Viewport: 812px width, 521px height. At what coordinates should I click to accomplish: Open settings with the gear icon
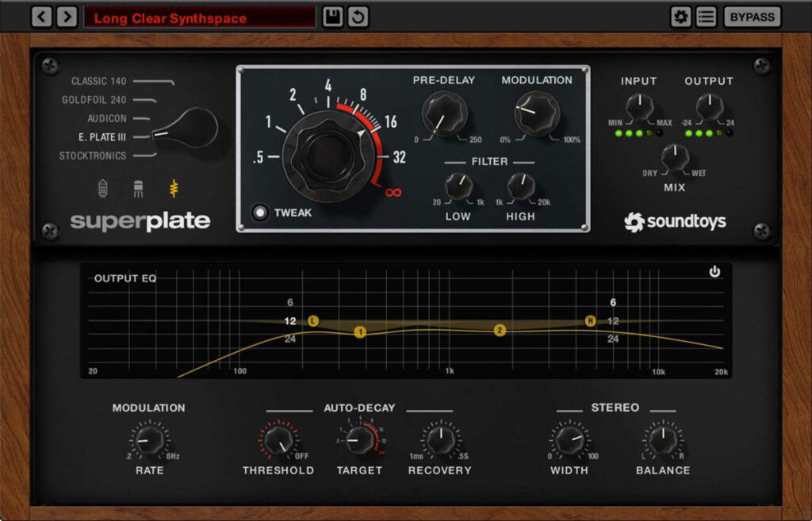tap(680, 17)
